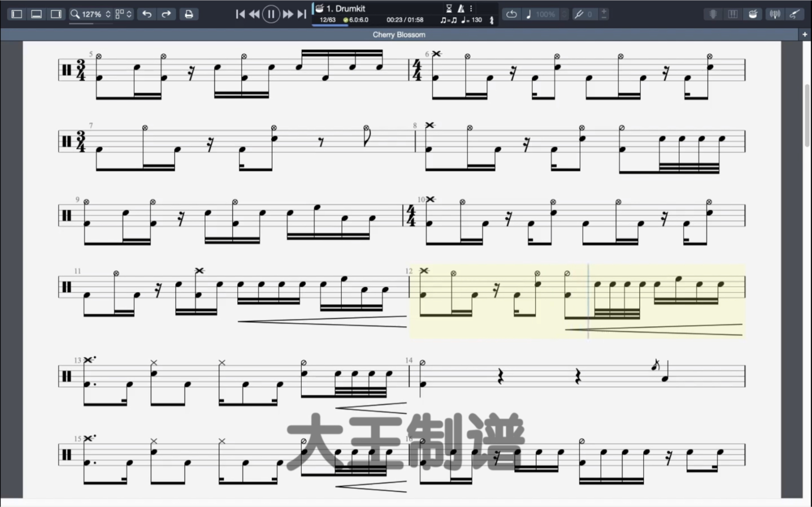This screenshot has height=507, width=812.
Task: Open the line-in guitar cable
Action: click(x=795, y=14)
